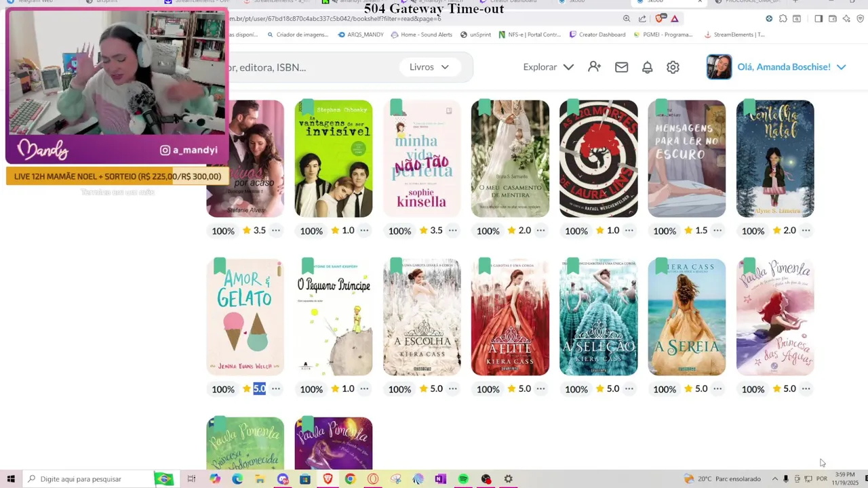Open the Brave wallet icon
Viewport: 868px width, 488px height.
pyautogui.click(x=833, y=19)
